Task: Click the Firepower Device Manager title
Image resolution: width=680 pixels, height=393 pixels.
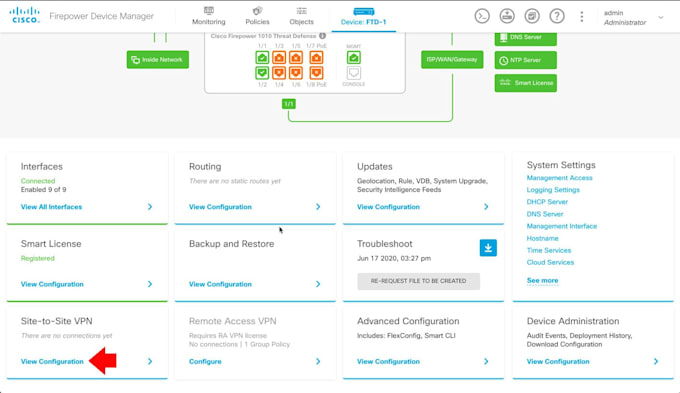Action: tap(101, 16)
